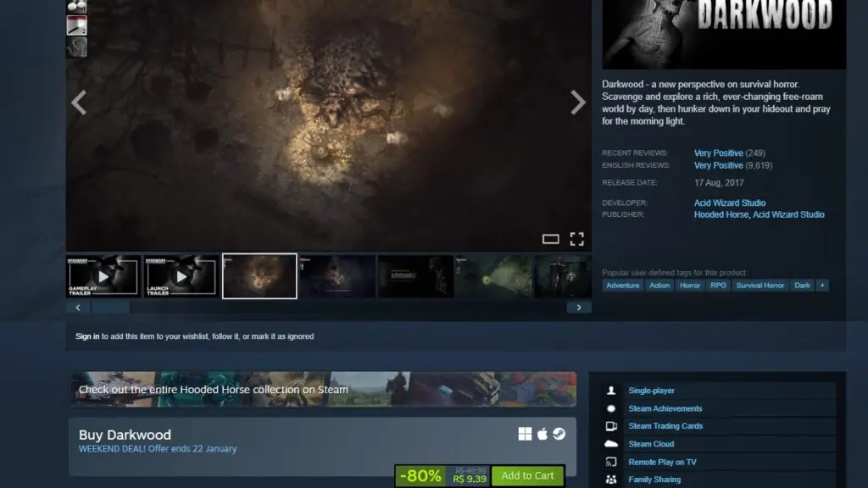Click the Single-player feature icon
Screen dimensions: 868x488
click(x=610, y=391)
